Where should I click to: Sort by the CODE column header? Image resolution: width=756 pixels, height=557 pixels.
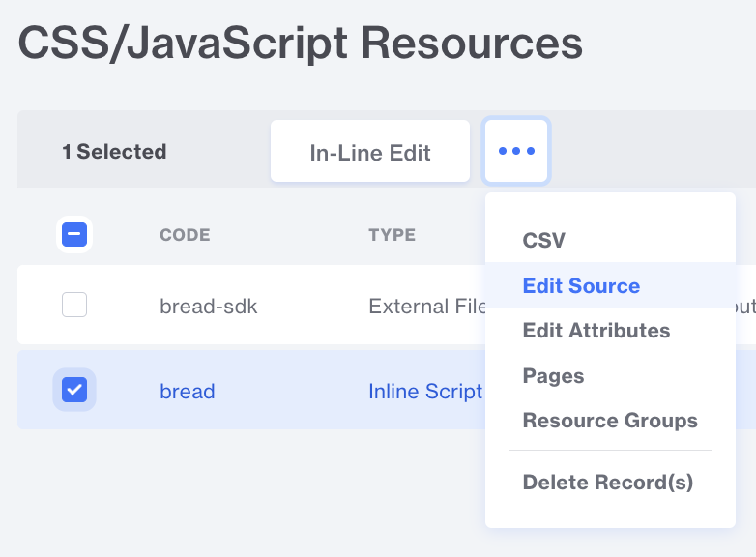coord(185,235)
